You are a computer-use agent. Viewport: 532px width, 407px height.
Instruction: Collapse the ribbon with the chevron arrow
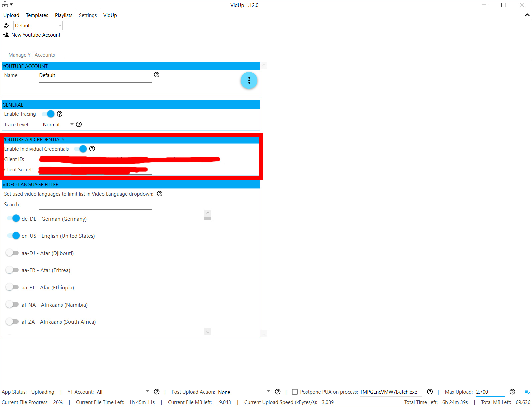[527, 15]
